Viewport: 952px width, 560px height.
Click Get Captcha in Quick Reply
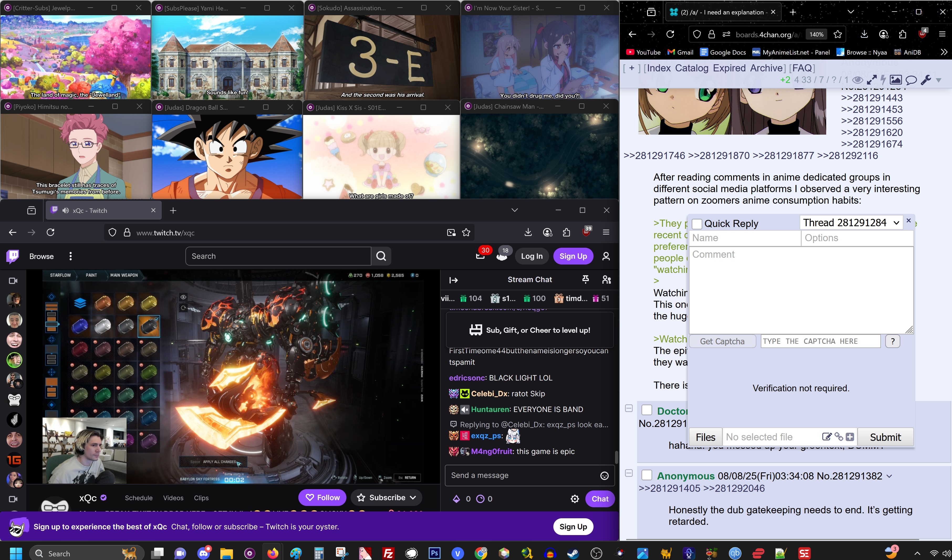tap(722, 341)
